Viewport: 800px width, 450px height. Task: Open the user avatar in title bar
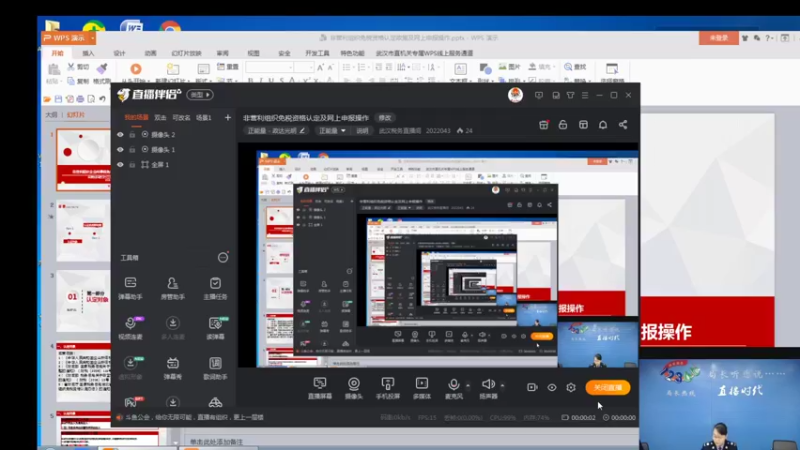(x=515, y=95)
